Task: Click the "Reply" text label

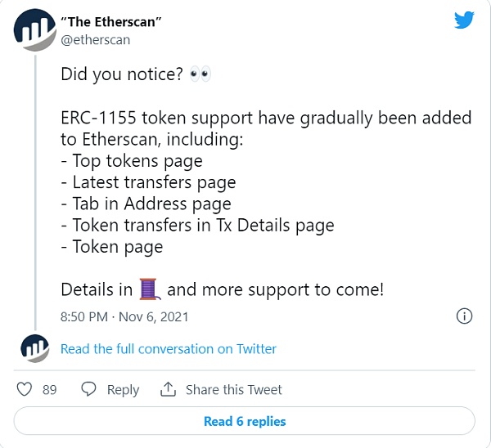Action: click(123, 390)
